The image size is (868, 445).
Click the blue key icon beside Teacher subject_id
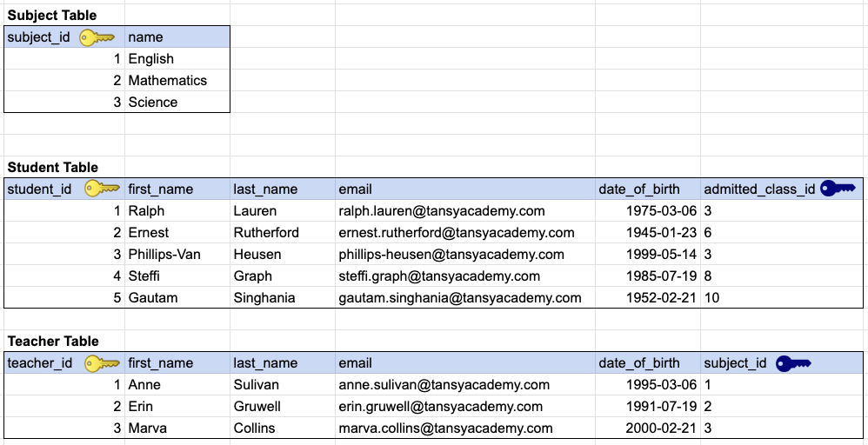point(794,363)
